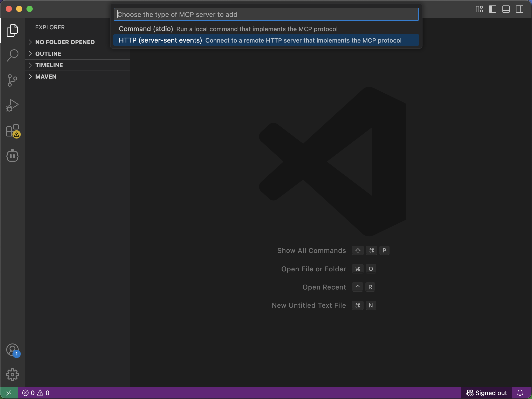532x399 pixels.
Task: Toggle the secondary side bar
Action: tap(519, 9)
